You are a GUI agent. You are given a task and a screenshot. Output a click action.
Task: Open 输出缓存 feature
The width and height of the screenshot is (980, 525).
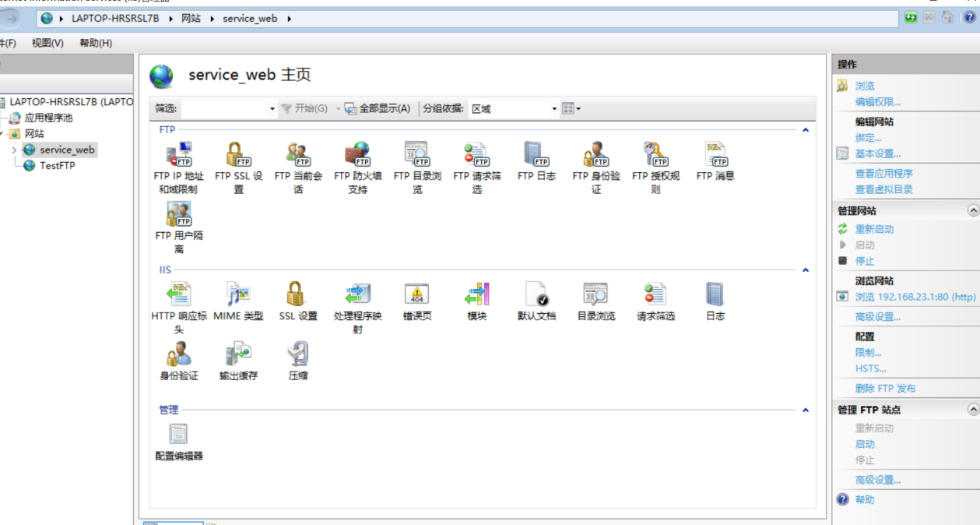pyautogui.click(x=238, y=361)
